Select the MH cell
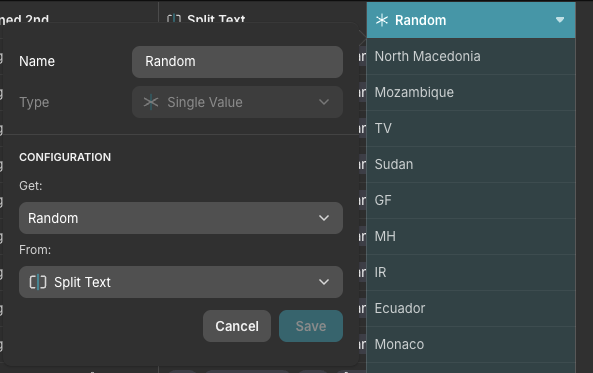Image resolution: width=593 pixels, height=373 pixels. (471, 236)
